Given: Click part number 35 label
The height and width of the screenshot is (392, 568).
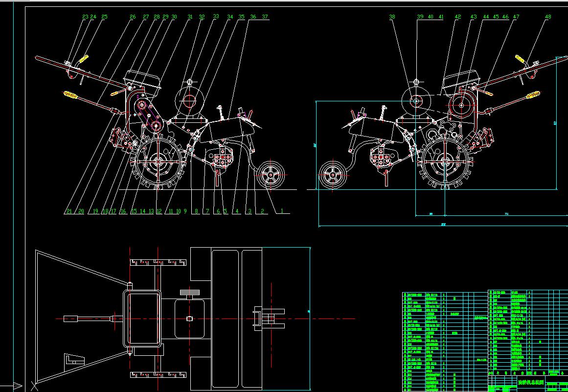Looking at the screenshot, I should point(241,17).
